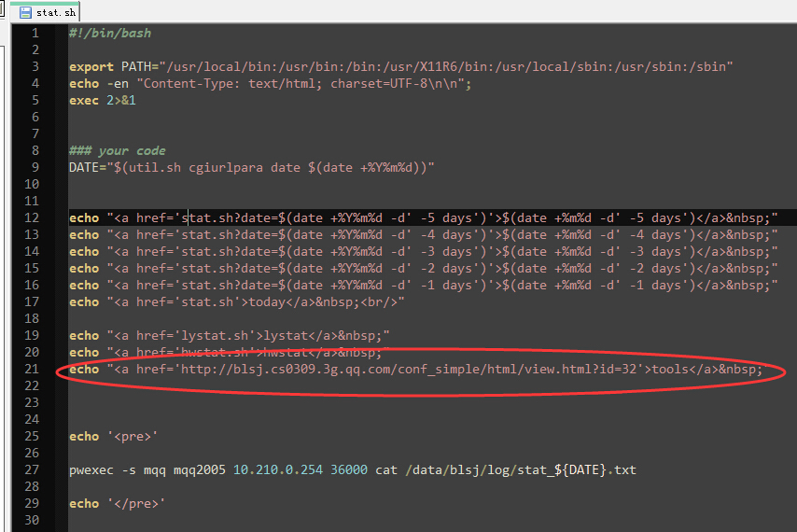
Task: Click line number 21 in the gutter
Action: point(32,369)
